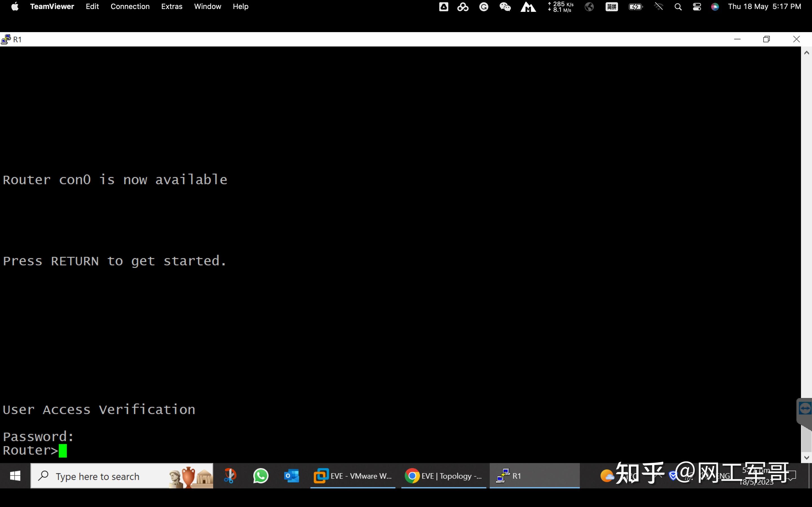Click the PuTTY icon in R1 title bar
The width and height of the screenshot is (812, 507).
pos(6,39)
